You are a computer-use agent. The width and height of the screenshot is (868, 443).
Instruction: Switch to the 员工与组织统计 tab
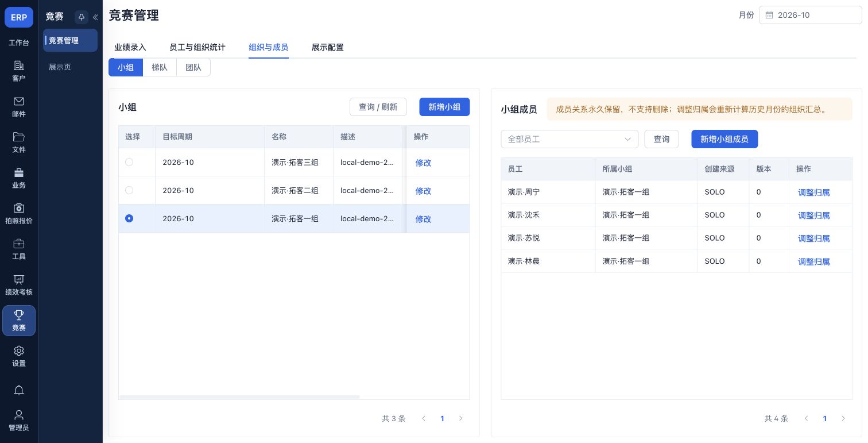coord(197,47)
